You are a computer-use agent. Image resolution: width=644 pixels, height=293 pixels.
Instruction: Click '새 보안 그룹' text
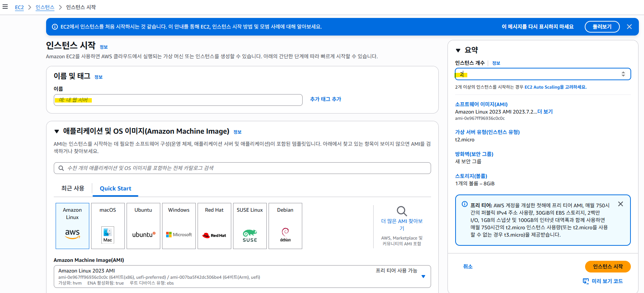click(468, 162)
